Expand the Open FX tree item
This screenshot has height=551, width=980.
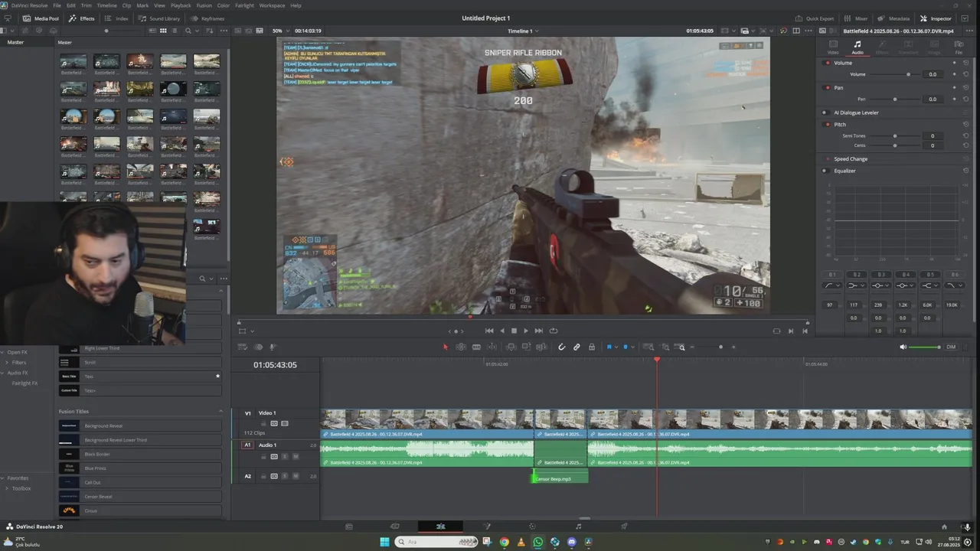[x=3, y=352]
